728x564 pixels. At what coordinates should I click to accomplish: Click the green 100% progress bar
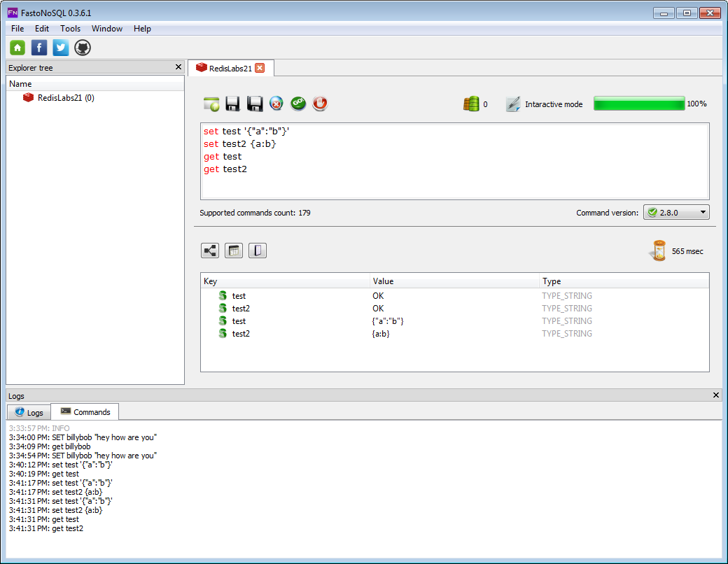[x=639, y=104]
